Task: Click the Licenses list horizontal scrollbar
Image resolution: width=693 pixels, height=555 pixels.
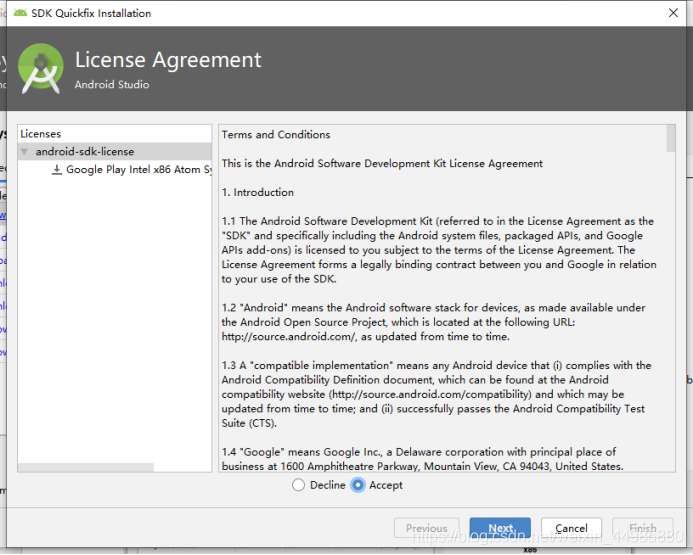Action: point(86,468)
